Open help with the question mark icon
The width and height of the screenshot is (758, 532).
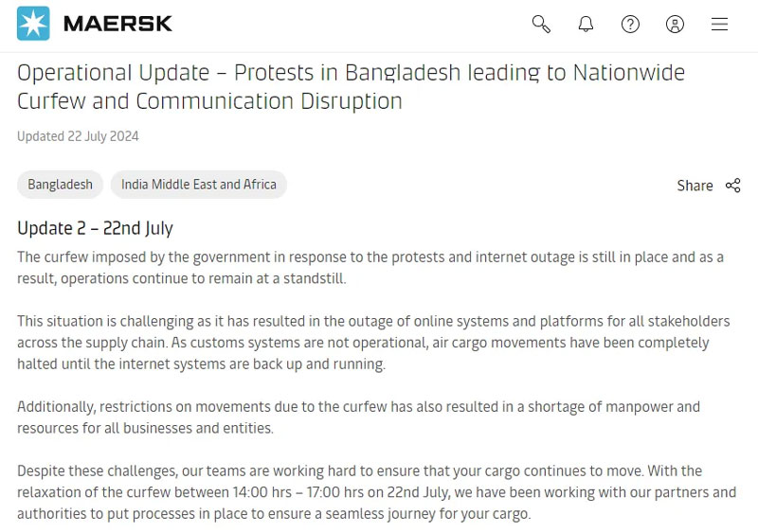[x=630, y=25]
